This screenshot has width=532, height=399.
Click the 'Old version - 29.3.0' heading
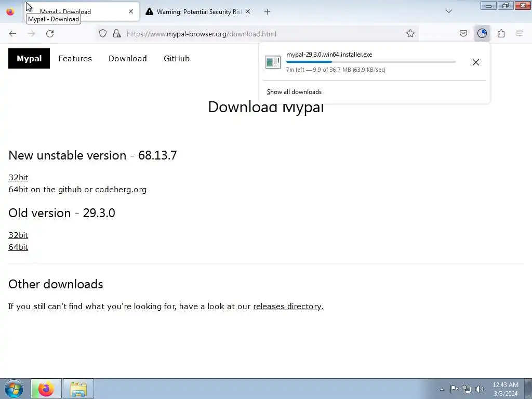point(62,212)
